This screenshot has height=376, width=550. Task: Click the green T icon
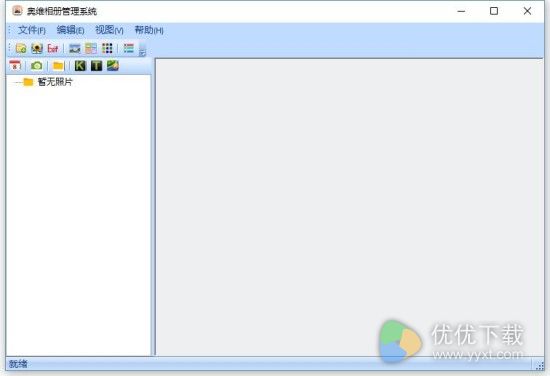(96, 66)
